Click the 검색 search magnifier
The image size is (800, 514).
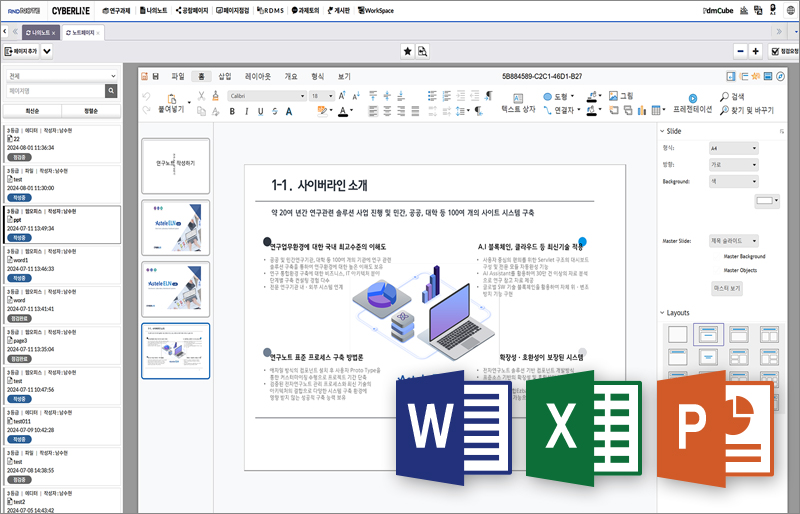[x=732, y=96]
